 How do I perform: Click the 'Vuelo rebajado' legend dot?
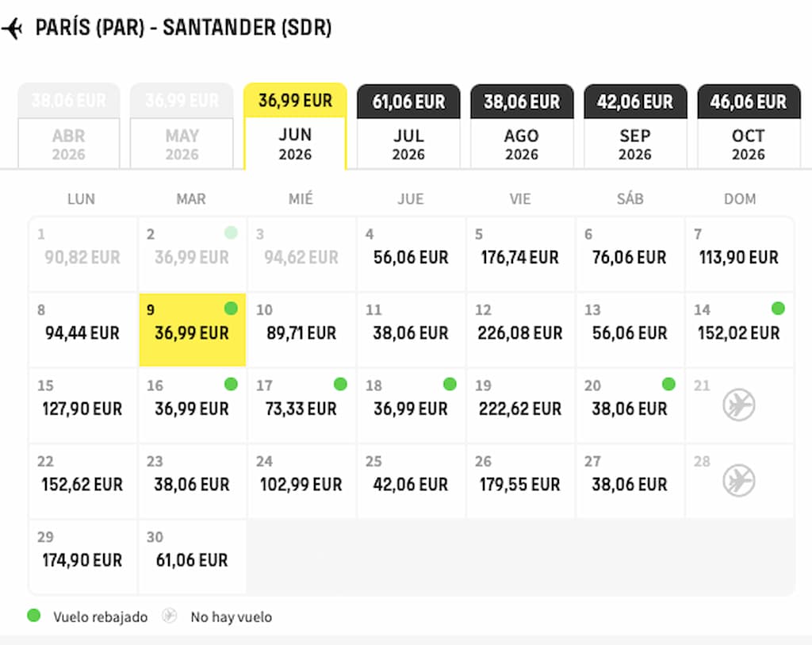[33, 615]
